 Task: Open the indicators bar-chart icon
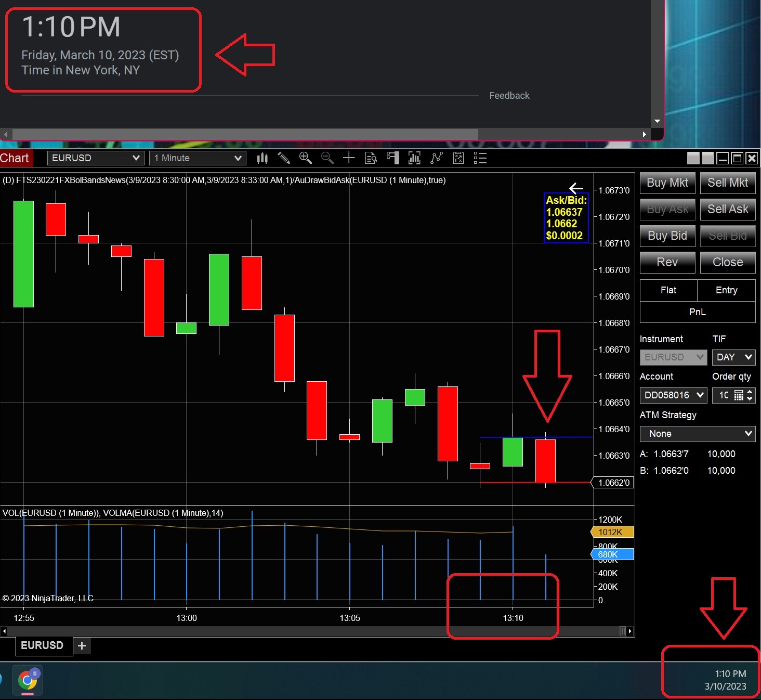[x=414, y=158]
